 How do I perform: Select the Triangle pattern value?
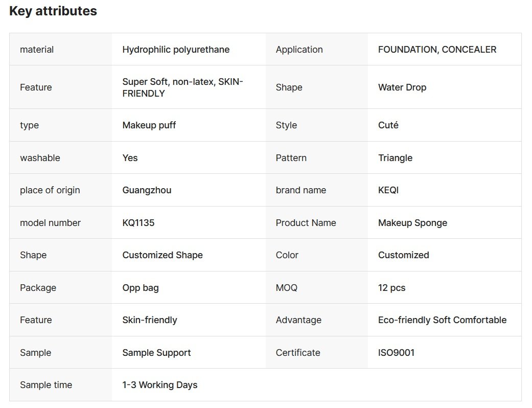click(x=395, y=158)
